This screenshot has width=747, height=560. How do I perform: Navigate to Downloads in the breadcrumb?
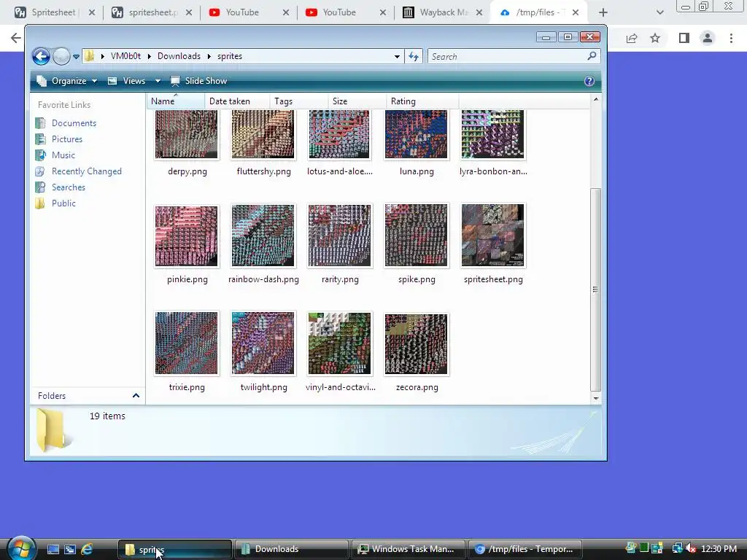[179, 56]
